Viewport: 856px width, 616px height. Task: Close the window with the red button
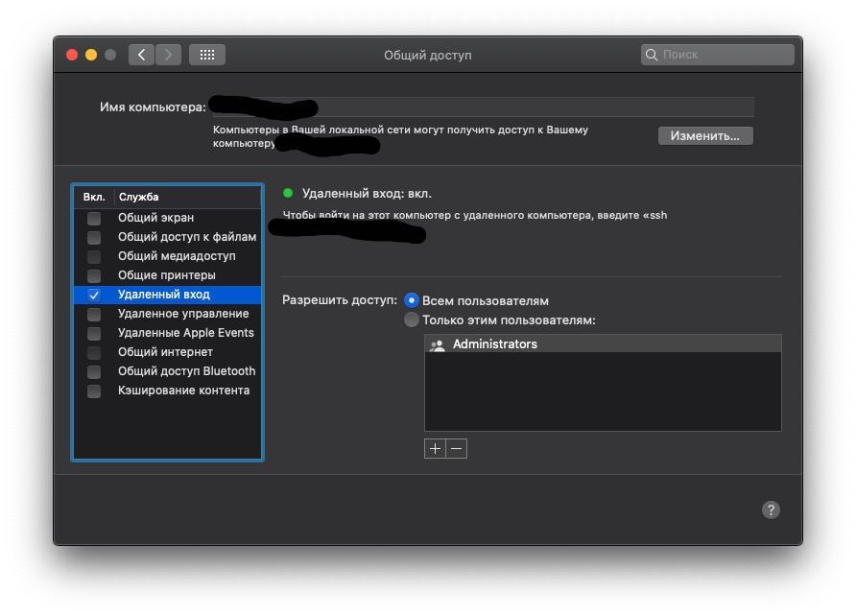point(72,55)
